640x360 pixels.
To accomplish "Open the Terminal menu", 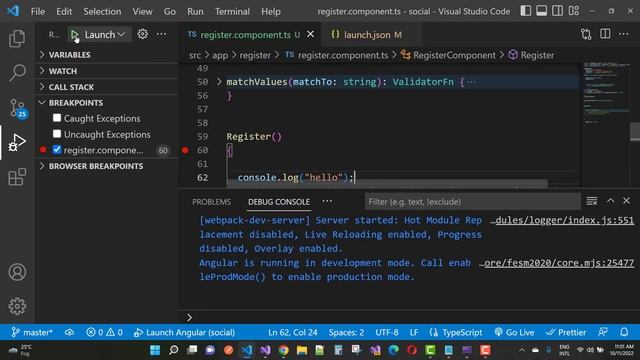I will (232, 11).
